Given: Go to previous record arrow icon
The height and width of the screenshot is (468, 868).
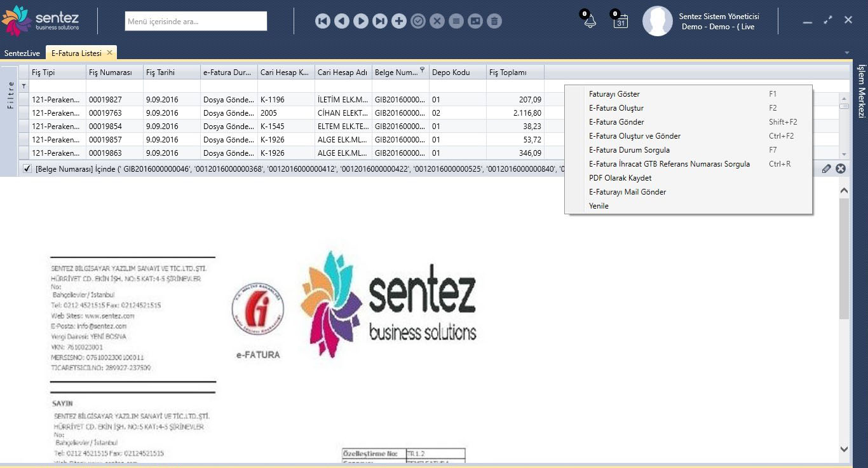Looking at the screenshot, I should [x=342, y=21].
